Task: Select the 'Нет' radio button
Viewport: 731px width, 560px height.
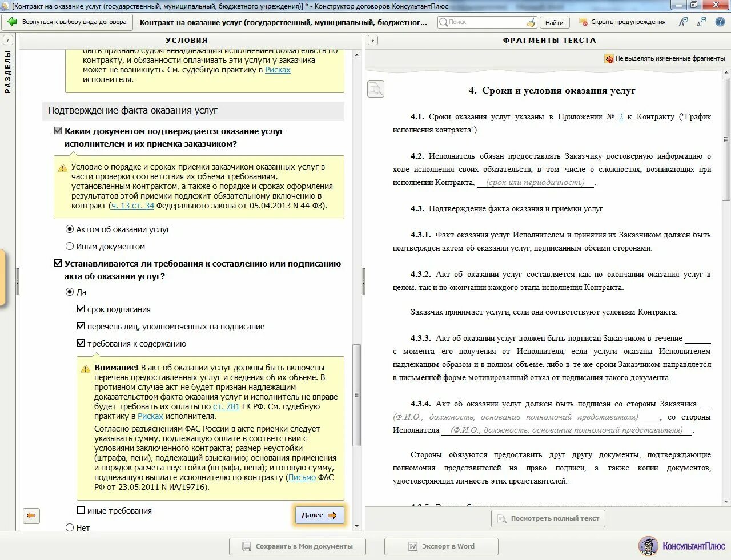Action: tap(70, 527)
